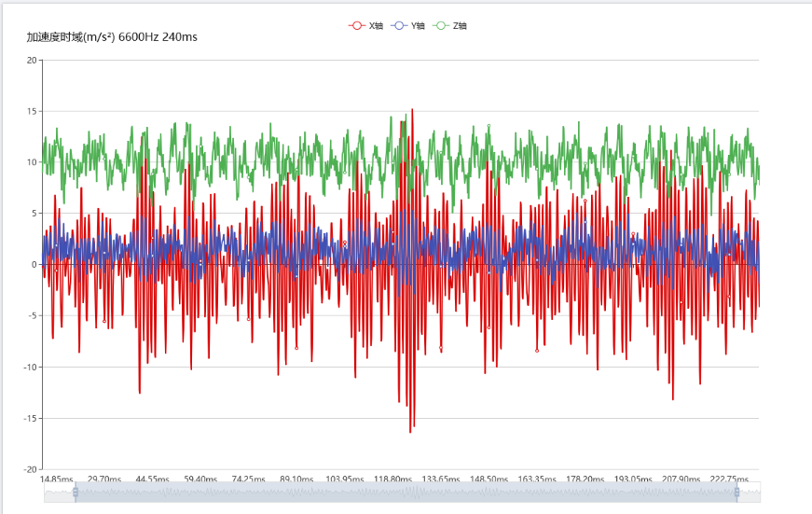
Task: Click the middle of the data zoom bar
Action: point(406,492)
